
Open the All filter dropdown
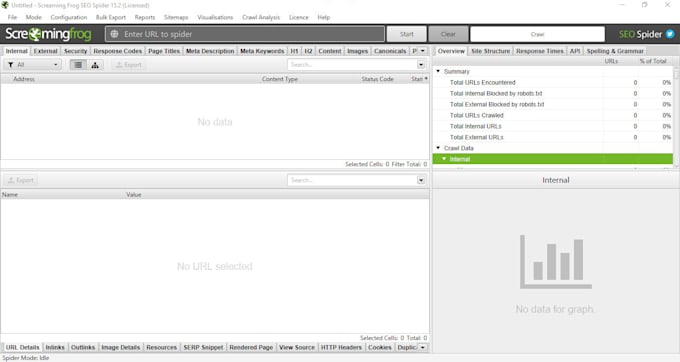33,65
